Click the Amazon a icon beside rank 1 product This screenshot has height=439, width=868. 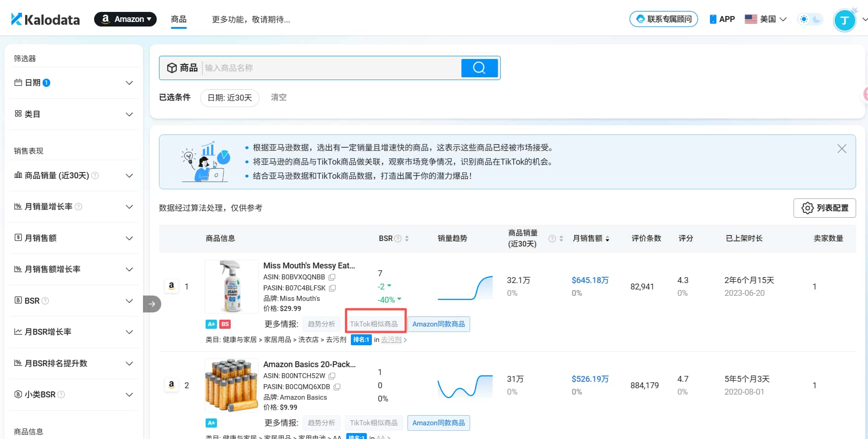(x=171, y=286)
